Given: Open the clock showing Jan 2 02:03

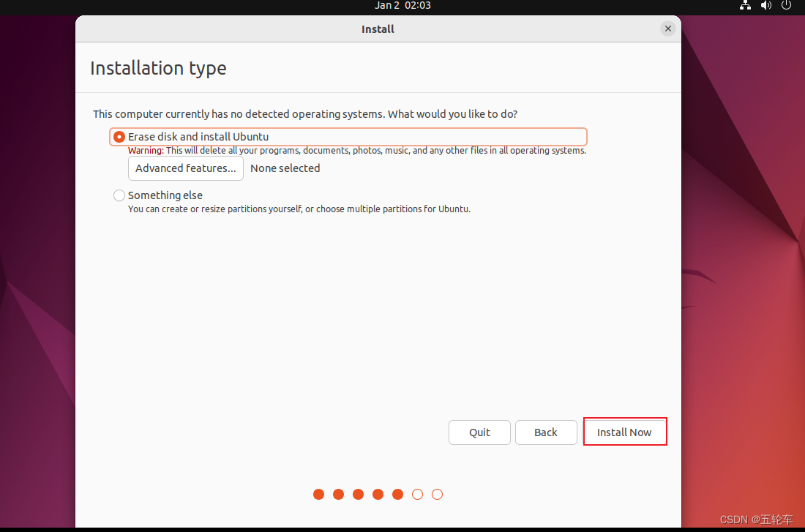Looking at the screenshot, I should point(402,6).
